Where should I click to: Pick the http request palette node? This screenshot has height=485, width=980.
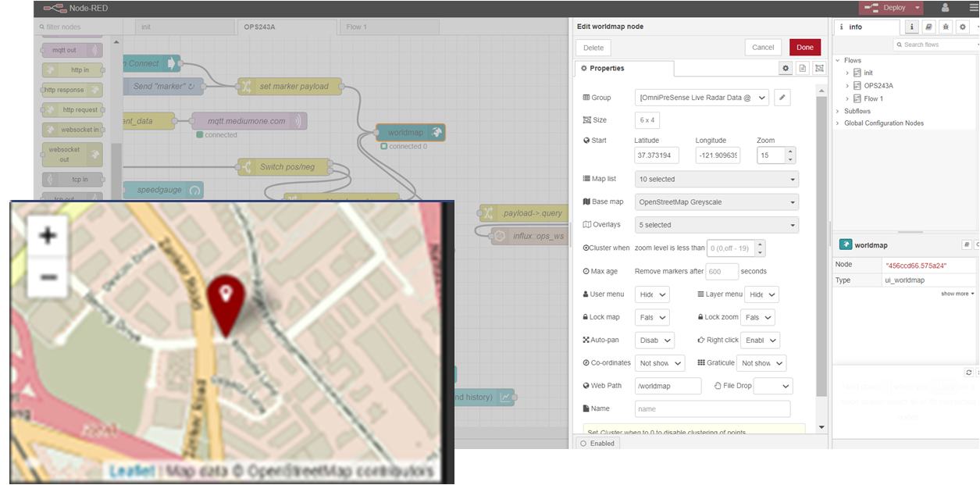(72, 110)
